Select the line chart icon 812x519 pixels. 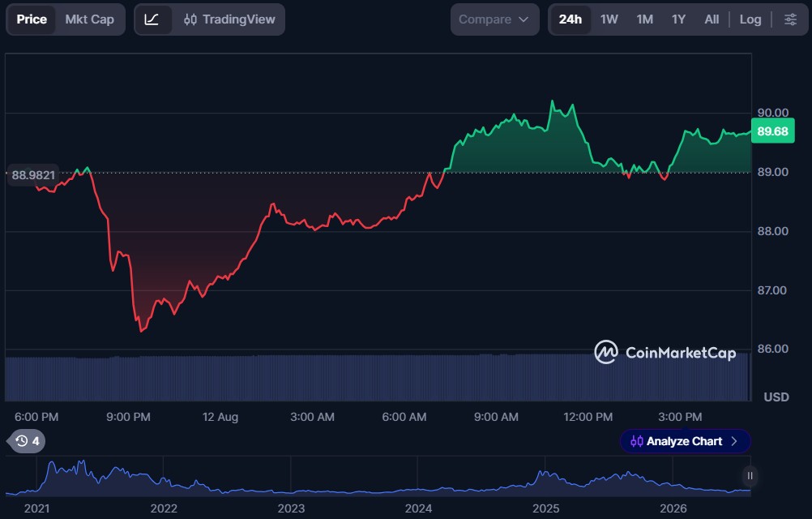pyautogui.click(x=152, y=19)
